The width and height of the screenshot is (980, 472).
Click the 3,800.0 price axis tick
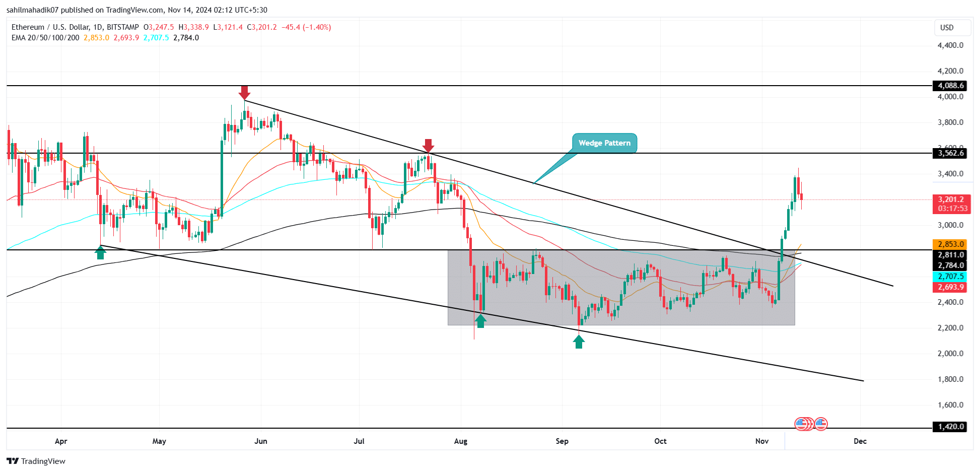950,122
